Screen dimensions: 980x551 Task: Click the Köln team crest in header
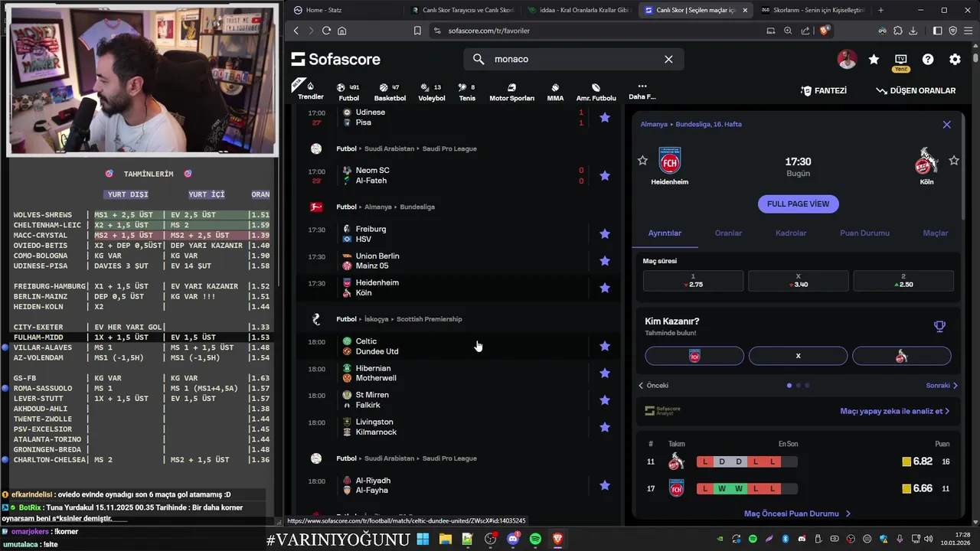pyautogui.click(x=926, y=162)
